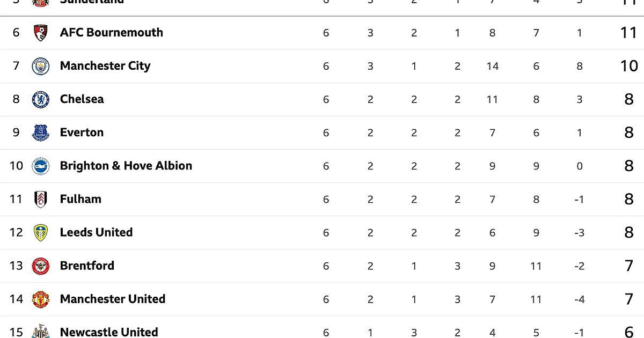Go to the Chelsea team link
644x338 pixels.
(82, 99)
